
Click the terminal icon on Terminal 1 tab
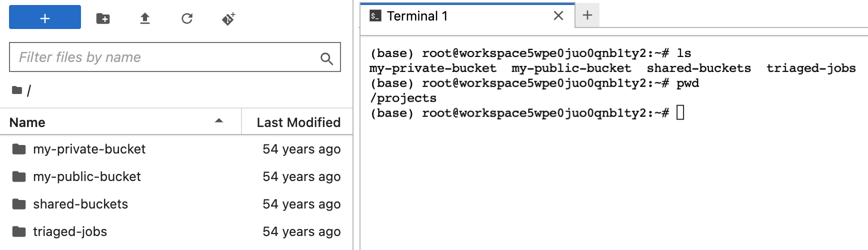pyautogui.click(x=375, y=16)
